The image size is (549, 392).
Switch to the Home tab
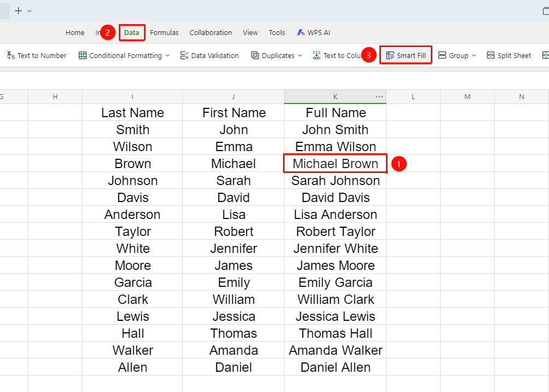75,33
